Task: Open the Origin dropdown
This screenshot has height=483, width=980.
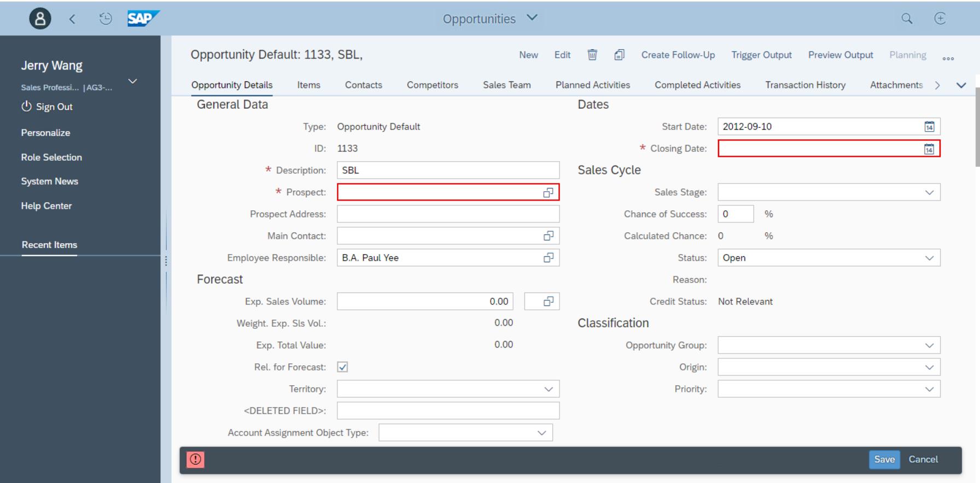Action: pyautogui.click(x=929, y=367)
